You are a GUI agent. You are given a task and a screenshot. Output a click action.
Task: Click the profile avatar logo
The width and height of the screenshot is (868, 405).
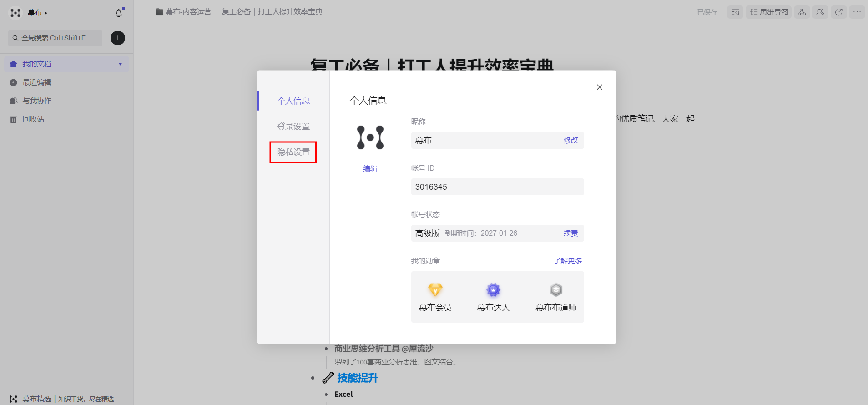tap(370, 137)
